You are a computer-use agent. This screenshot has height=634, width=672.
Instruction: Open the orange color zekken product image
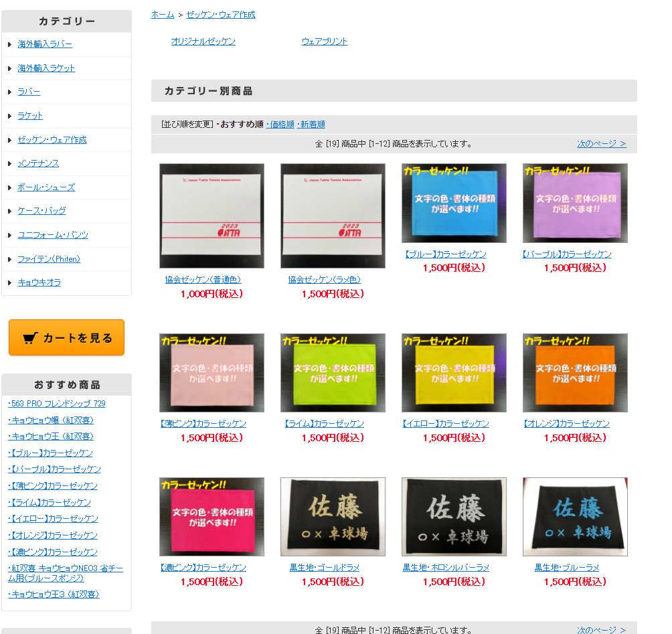point(575,373)
